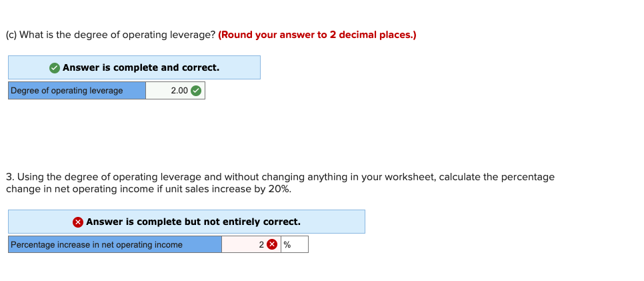Click green checkmark in correct answer banner
Screen dimensions: 644x281
54,68
